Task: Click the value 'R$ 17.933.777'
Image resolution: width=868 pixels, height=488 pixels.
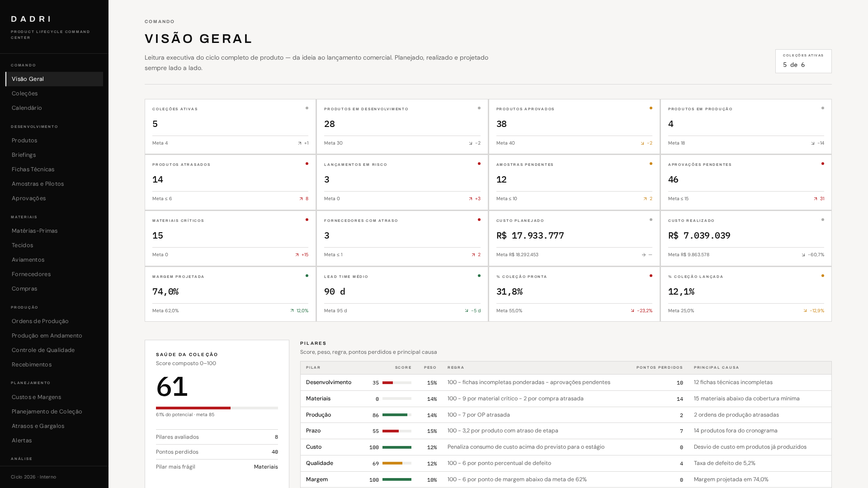Action: (530, 235)
